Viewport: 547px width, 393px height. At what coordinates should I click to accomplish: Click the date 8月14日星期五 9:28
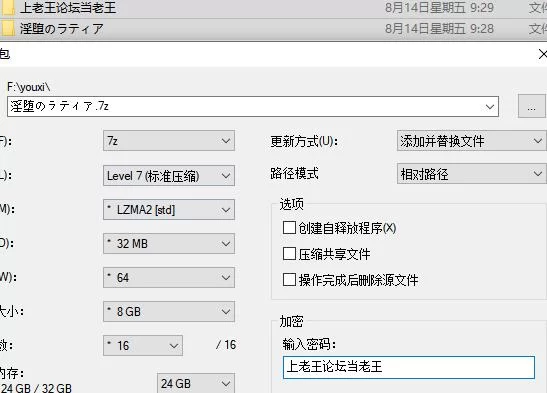439,29
